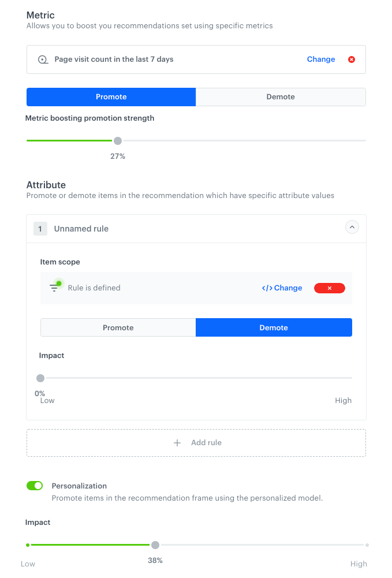Collapse the Unnamed rule with the chevron
Viewport: 392px width, 578px height.
[x=352, y=227]
